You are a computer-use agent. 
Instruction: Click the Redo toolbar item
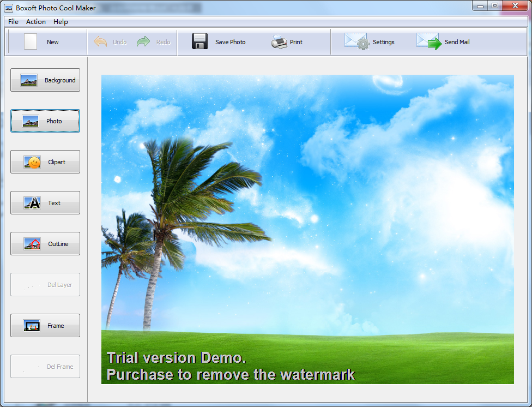[x=154, y=41]
